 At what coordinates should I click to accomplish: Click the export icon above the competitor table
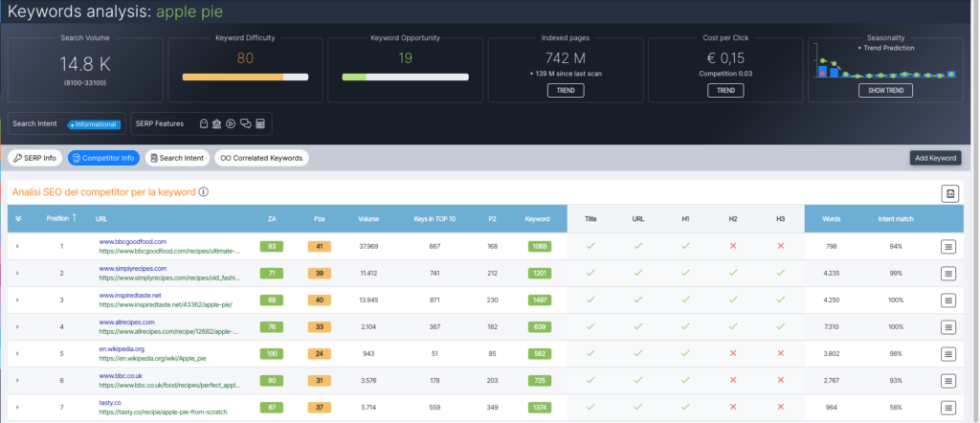click(x=950, y=193)
